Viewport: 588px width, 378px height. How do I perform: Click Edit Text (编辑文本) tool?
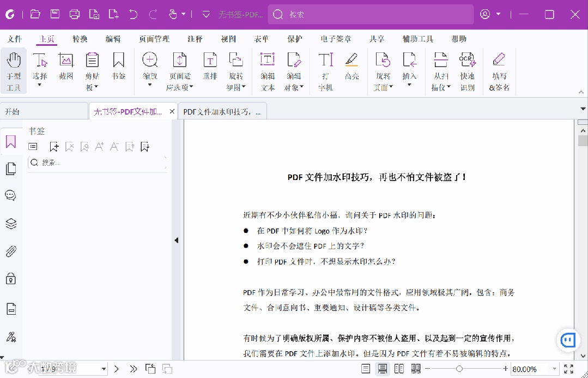(268, 71)
